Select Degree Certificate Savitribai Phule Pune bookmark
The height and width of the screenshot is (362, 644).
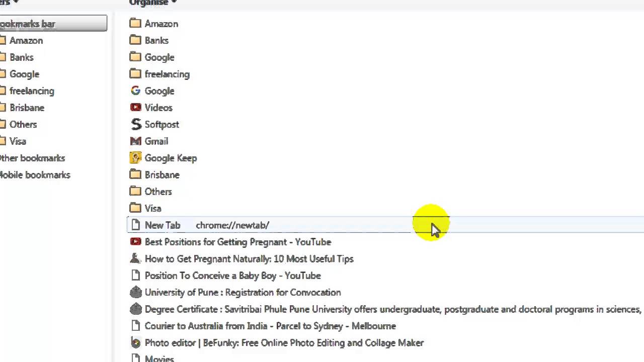pyautogui.click(x=393, y=309)
